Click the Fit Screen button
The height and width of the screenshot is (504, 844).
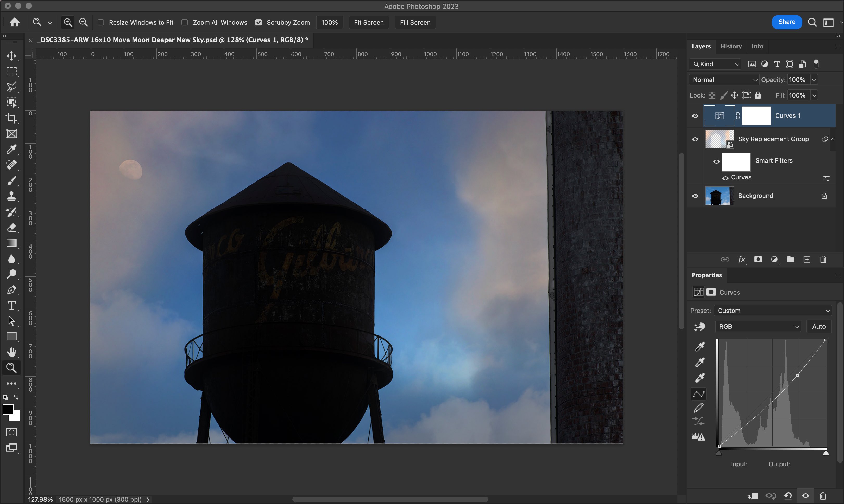coord(368,22)
